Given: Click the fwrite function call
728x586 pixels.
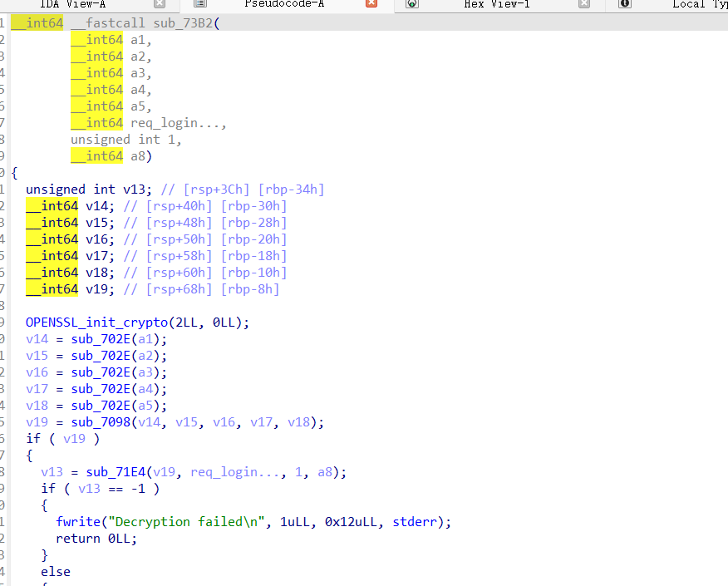Looking at the screenshot, I should coord(78,522).
